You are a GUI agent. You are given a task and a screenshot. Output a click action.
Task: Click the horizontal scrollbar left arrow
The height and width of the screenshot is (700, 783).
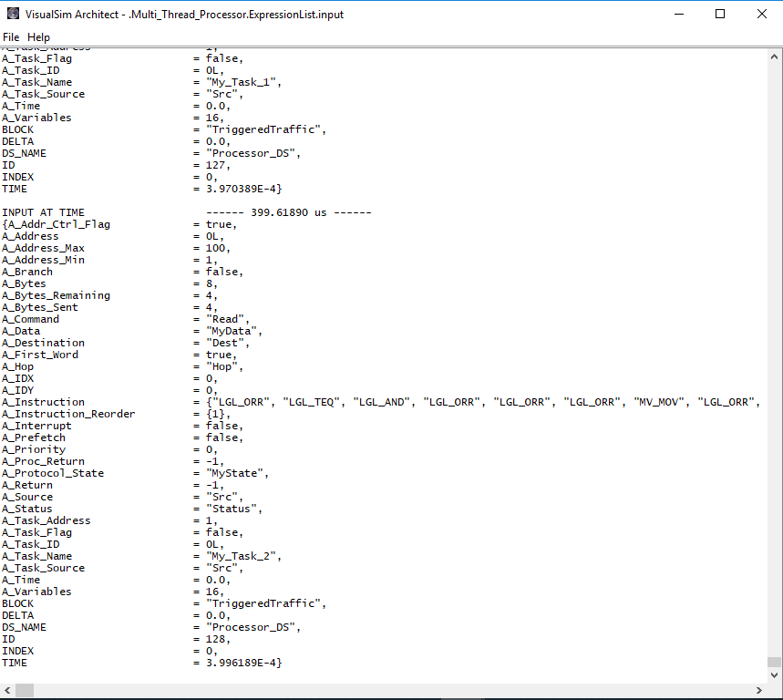tap(7, 690)
